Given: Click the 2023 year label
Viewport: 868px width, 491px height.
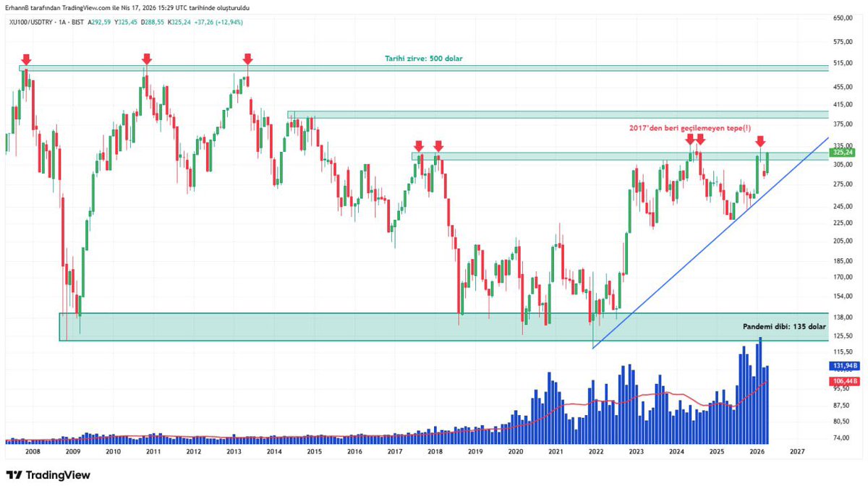Looking at the screenshot, I should point(637,451).
